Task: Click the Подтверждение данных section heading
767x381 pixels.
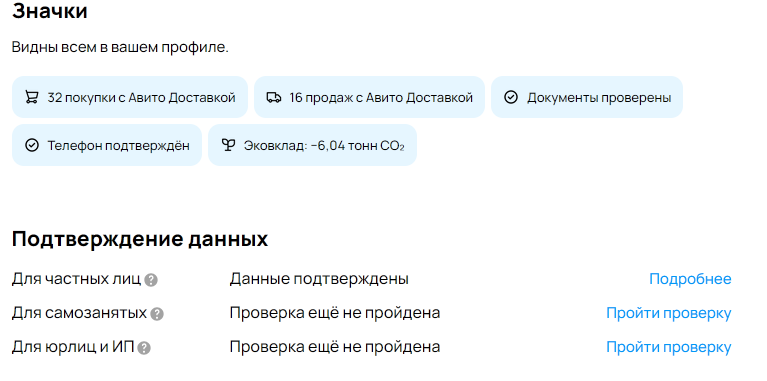Action: click(140, 239)
